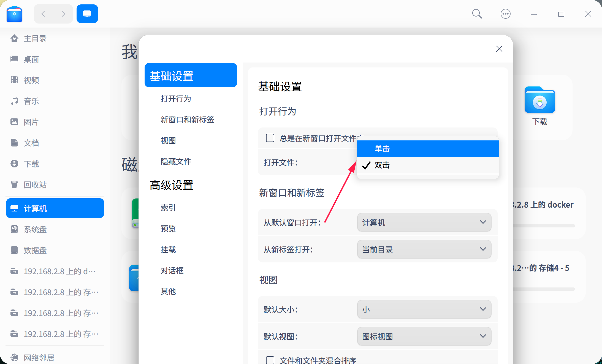Open 其他 under 高级设置
Viewport: 602px width, 364px height.
point(168,291)
